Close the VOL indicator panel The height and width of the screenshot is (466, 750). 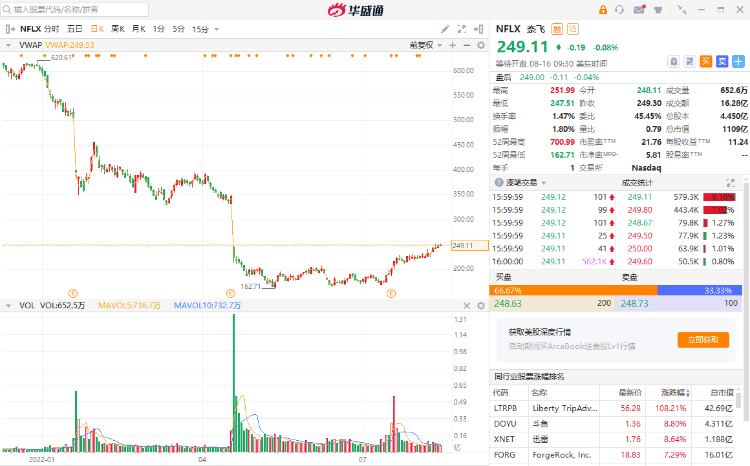(467, 305)
